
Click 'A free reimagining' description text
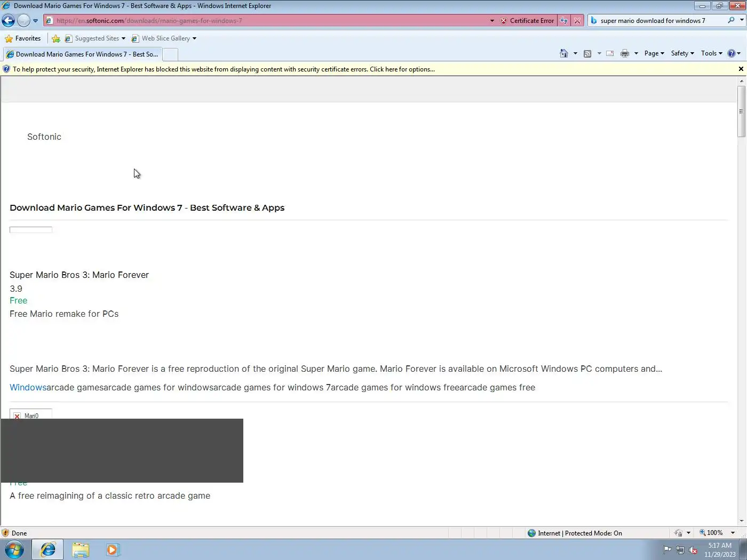click(x=110, y=496)
